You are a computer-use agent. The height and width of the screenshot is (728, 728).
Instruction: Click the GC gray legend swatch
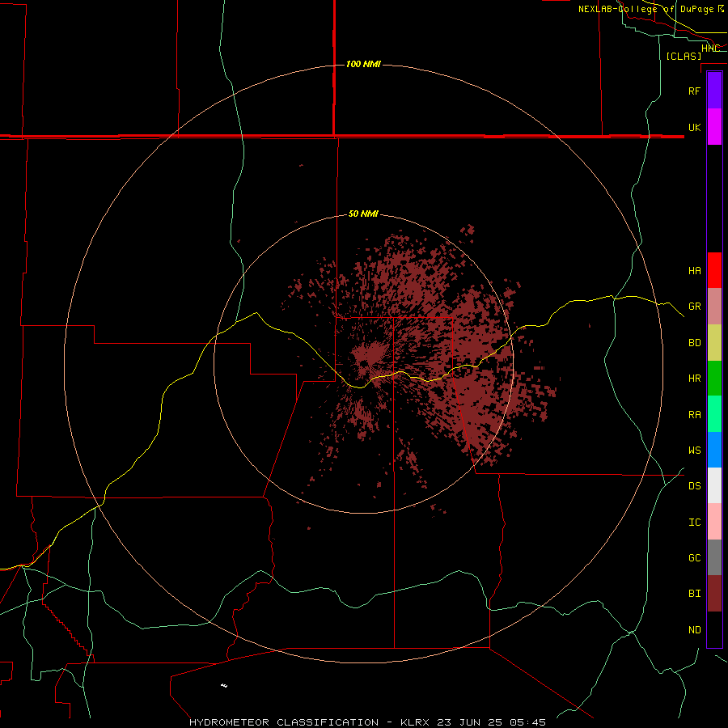[x=714, y=557]
